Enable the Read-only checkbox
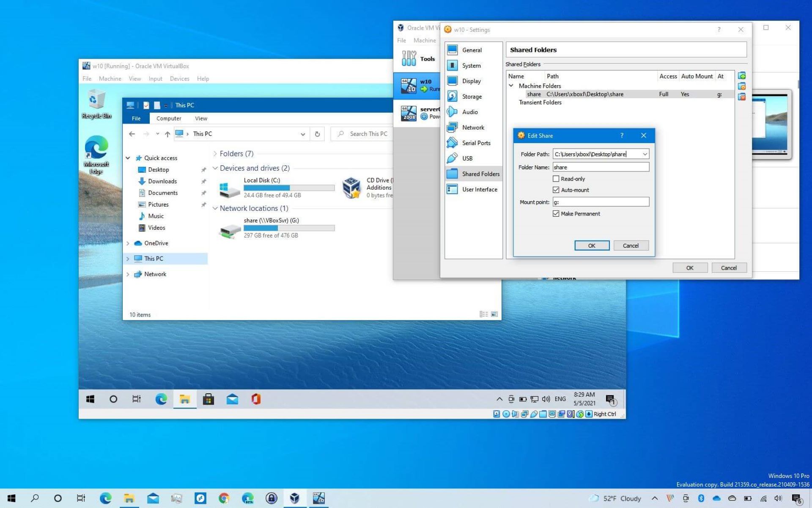The image size is (812, 508). coord(556,179)
